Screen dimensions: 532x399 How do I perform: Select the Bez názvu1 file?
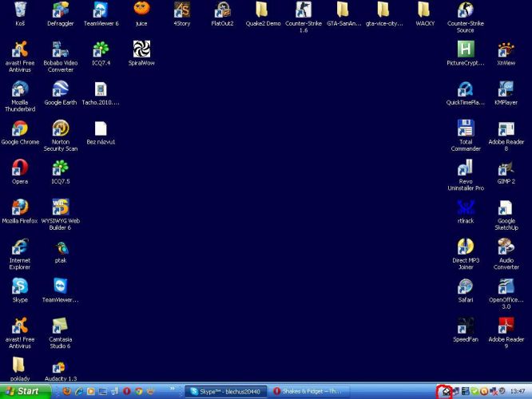[x=101, y=132]
